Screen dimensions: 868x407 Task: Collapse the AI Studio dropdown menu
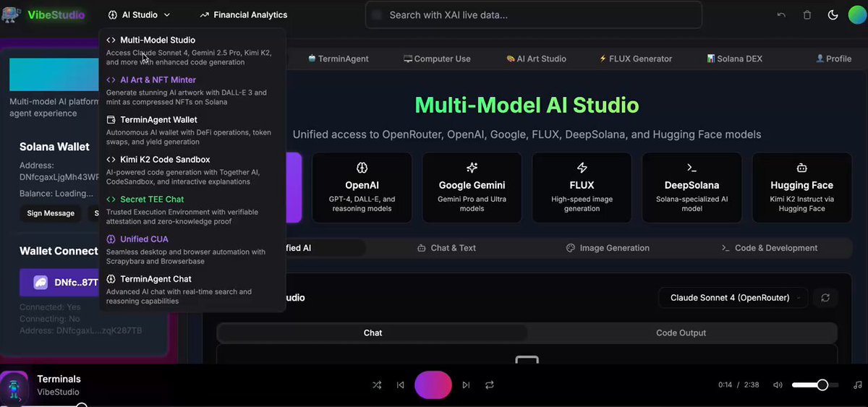(139, 14)
